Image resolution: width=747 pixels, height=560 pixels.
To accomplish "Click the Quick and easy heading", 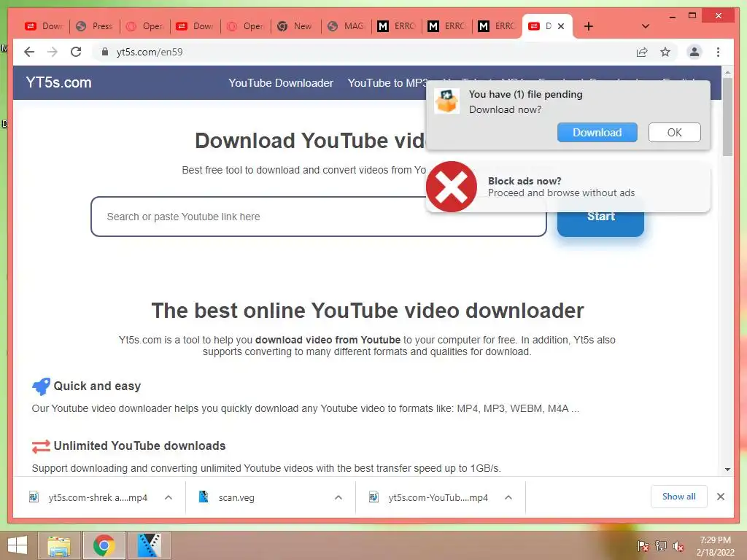I will tap(97, 386).
